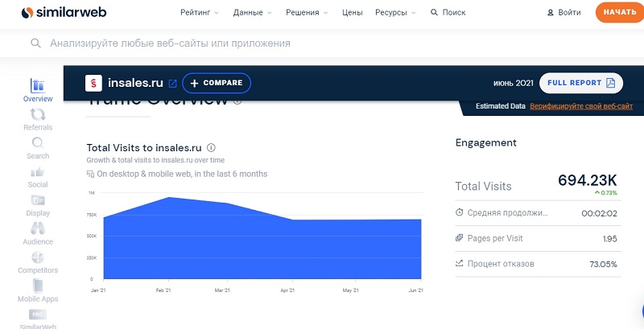644x329 pixels.
Task: Click the clock icon by Средняя продолжи...
Action: (x=459, y=212)
